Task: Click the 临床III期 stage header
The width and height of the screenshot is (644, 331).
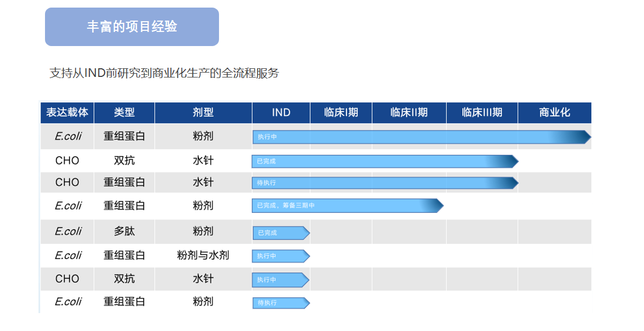Action: click(x=482, y=113)
